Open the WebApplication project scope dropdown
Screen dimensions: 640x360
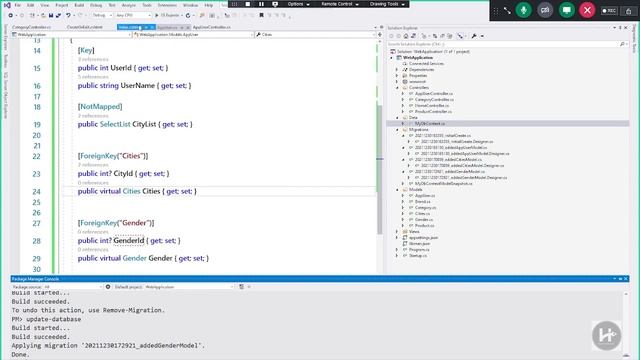[71, 35]
